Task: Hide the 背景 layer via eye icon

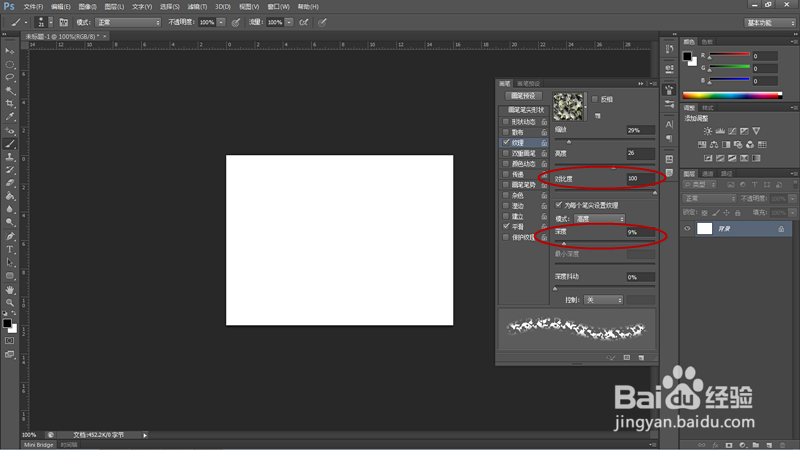Action: pos(687,229)
